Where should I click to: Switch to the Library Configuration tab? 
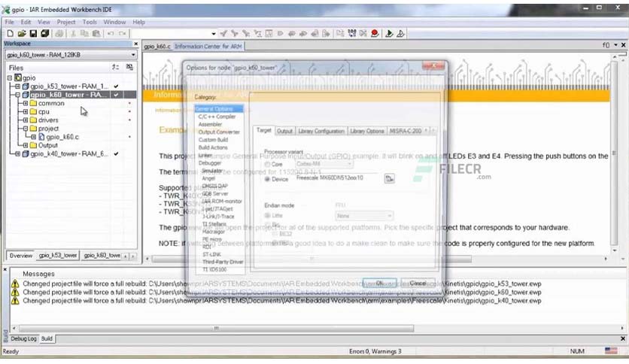pos(321,131)
